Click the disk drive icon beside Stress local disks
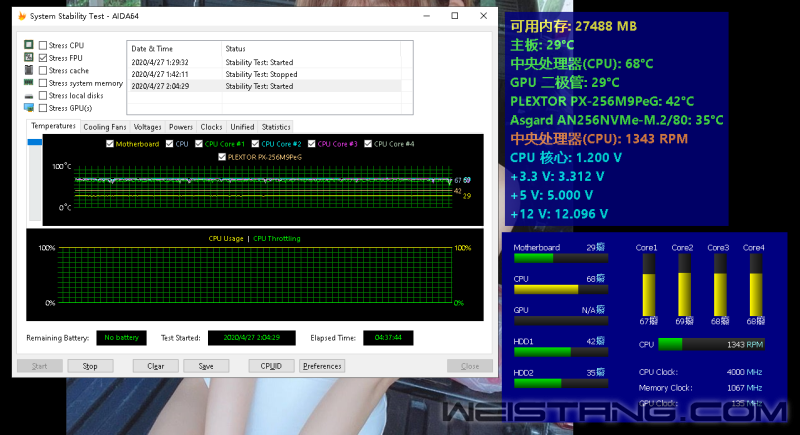Image resolution: width=800 pixels, height=435 pixels. click(x=28, y=96)
